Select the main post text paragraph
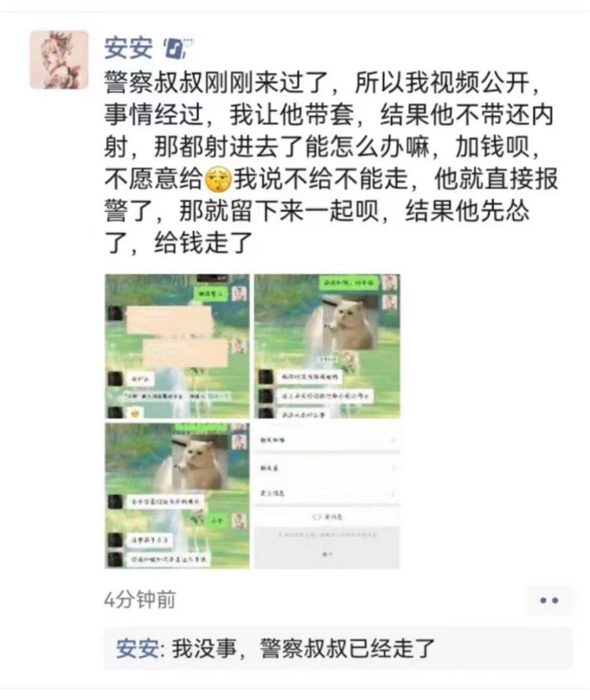The width and height of the screenshot is (590, 700). click(331, 163)
